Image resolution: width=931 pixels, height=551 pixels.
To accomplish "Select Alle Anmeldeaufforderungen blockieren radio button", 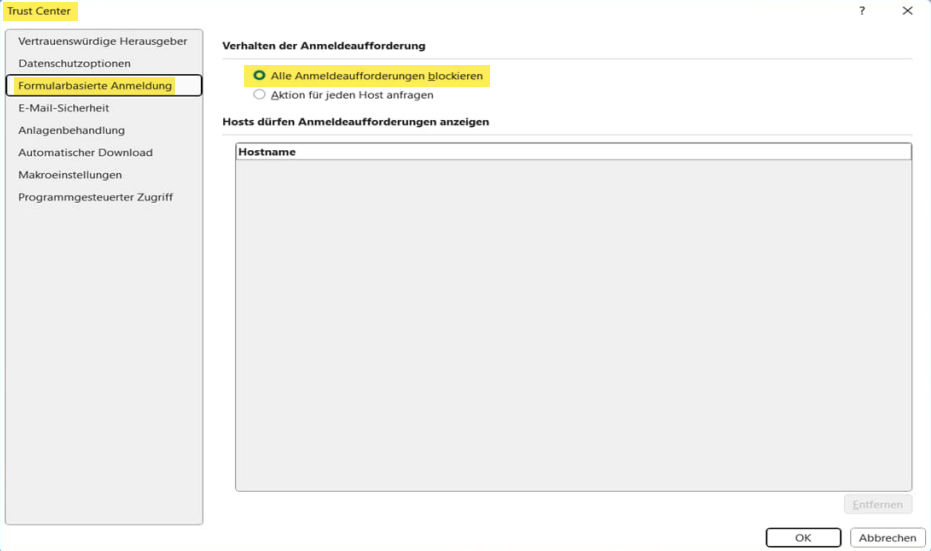I will [x=260, y=76].
